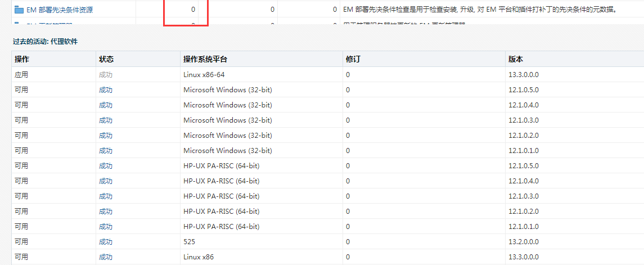Open 成功 link in the platform 525 row
Viewport: 644px width, 265px height.
pos(106,242)
